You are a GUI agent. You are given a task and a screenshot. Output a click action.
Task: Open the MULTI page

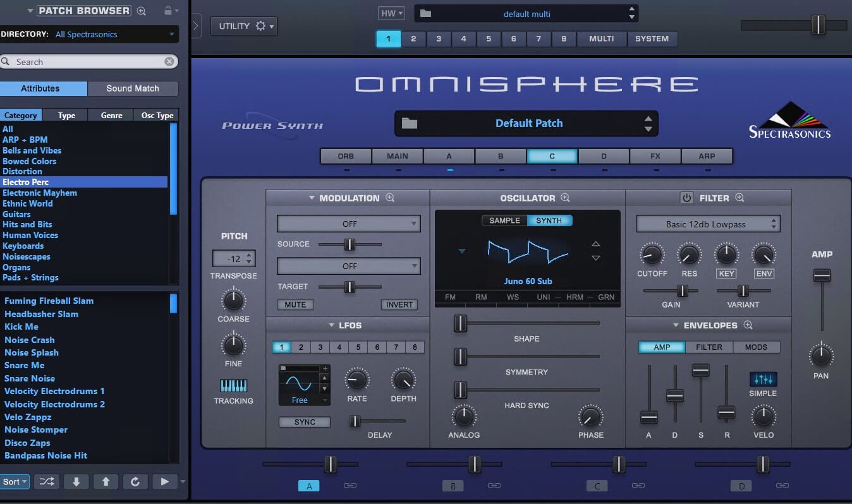pos(602,39)
